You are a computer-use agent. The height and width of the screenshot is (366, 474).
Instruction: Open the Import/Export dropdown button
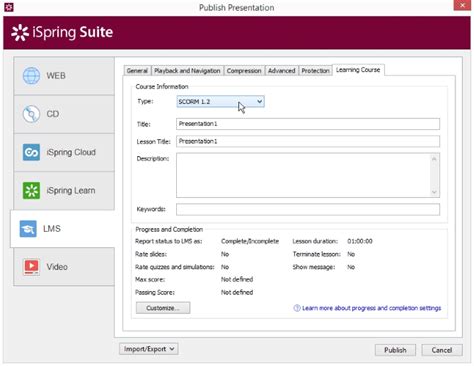point(149,349)
